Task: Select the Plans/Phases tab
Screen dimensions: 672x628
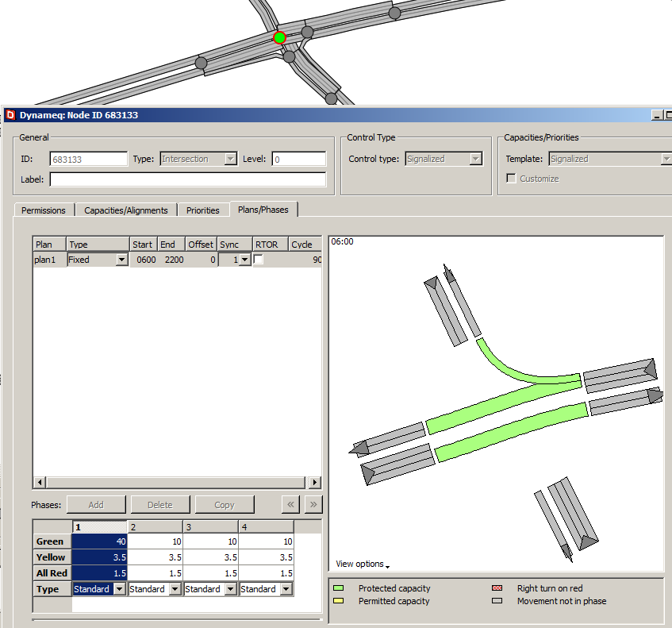Action: point(263,210)
